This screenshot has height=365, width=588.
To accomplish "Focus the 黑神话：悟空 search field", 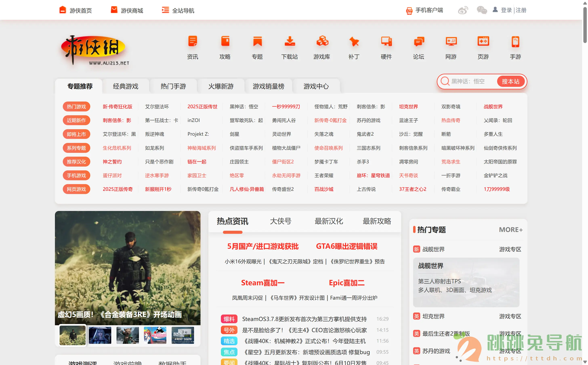I will [x=472, y=81].
